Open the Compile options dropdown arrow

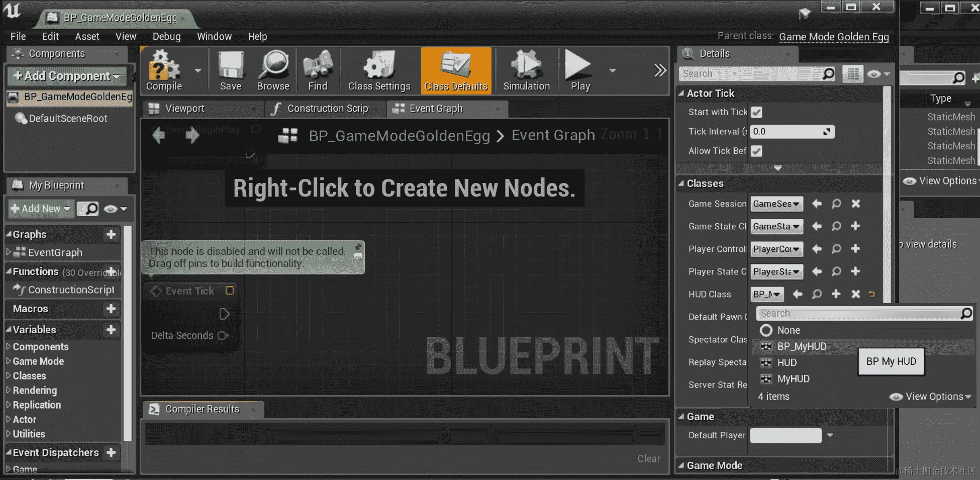(198, 71)
